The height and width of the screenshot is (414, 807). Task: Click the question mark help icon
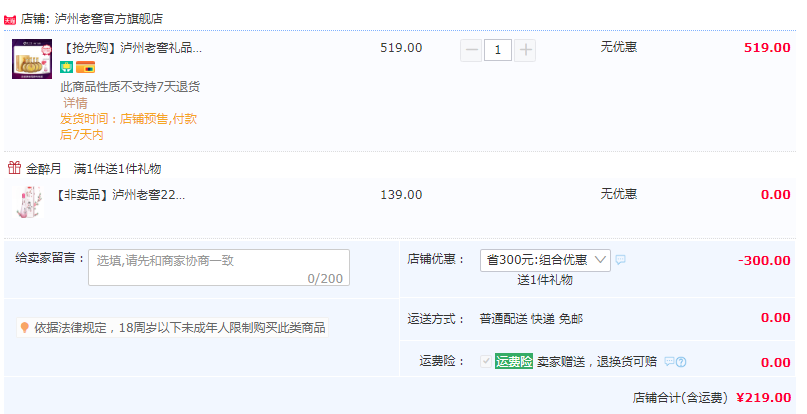[681, 362]
